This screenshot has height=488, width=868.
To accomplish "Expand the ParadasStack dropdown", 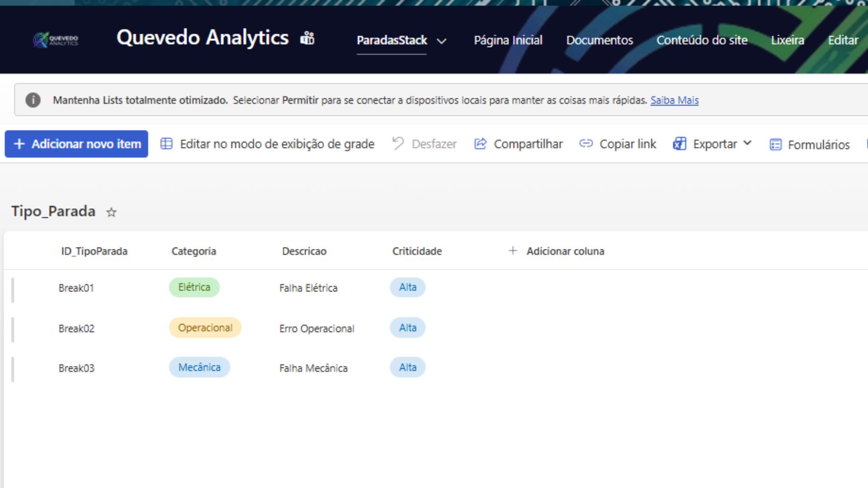I will pos(441,41).
